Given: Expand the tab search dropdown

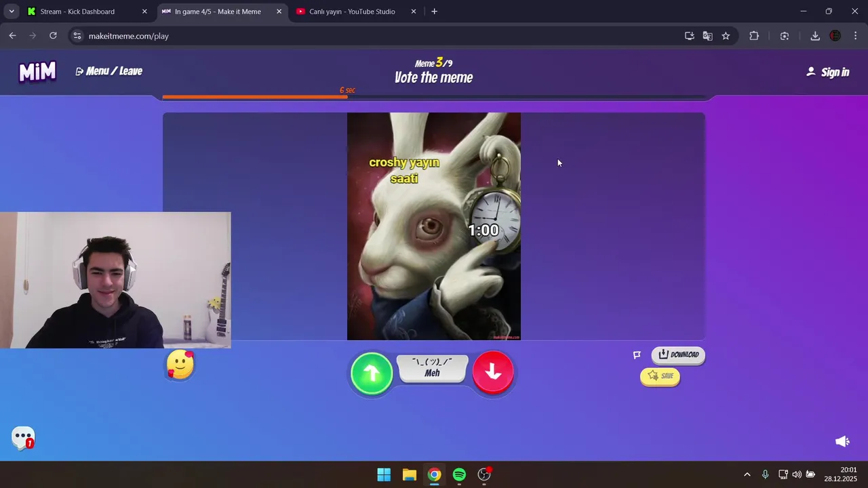Looking at the screenshot, I should click(12, 12).
